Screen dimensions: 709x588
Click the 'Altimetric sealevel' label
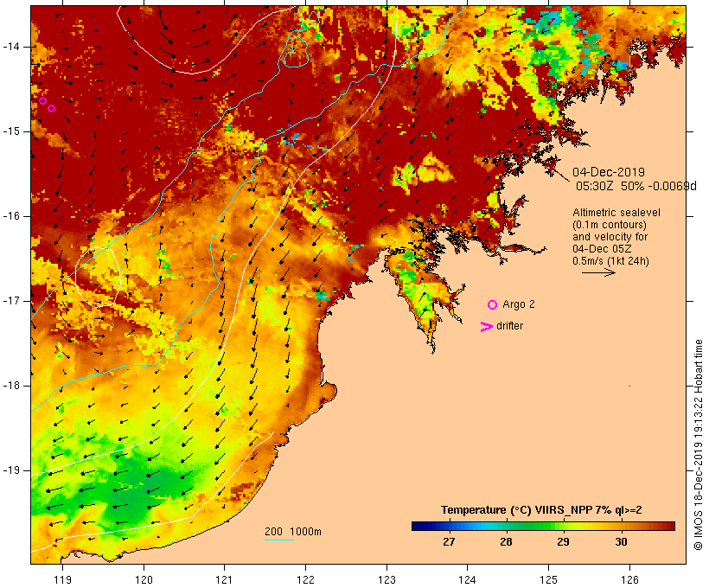point(616,213)
